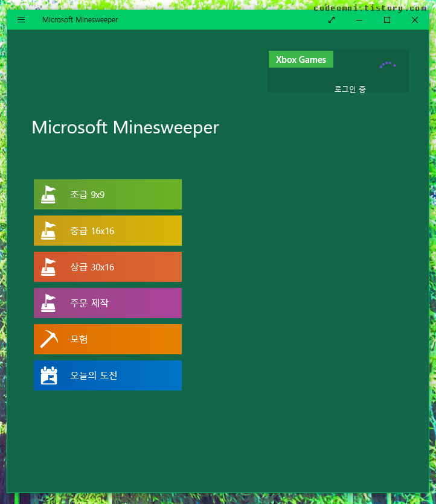Close the Minesweeper window
Image resolution: width=436 pixels, height=504 pixels.
pyautogui.click(x=415, y=20)
